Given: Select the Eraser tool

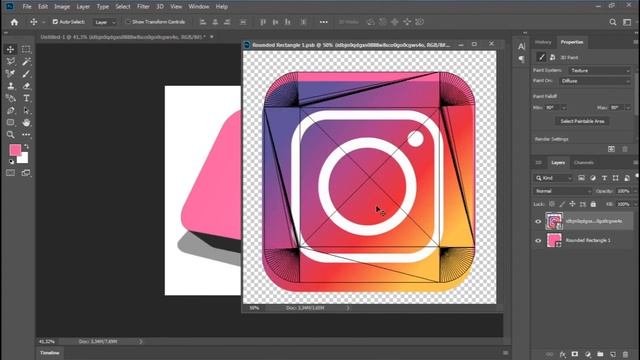Looking at the screenshot, I should [26, 86].
